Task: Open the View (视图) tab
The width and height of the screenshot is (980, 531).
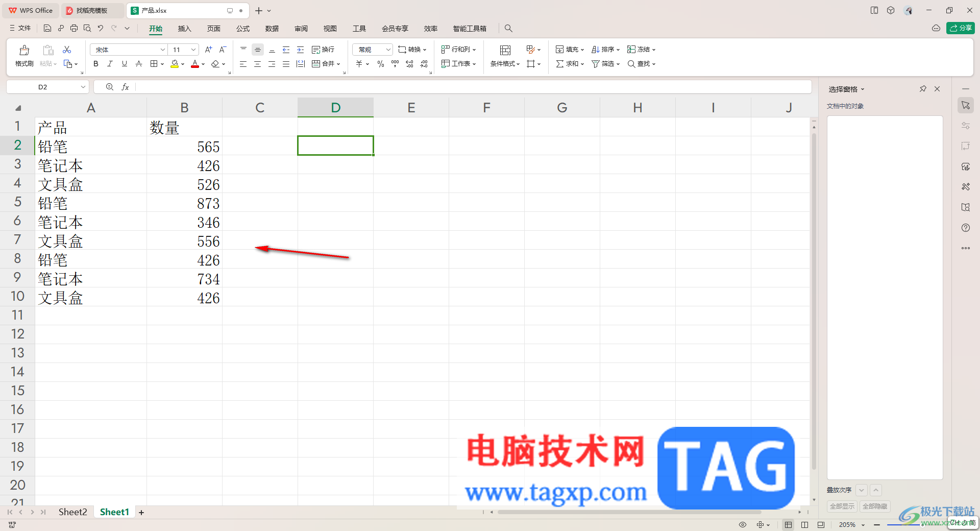Action: 330,29
